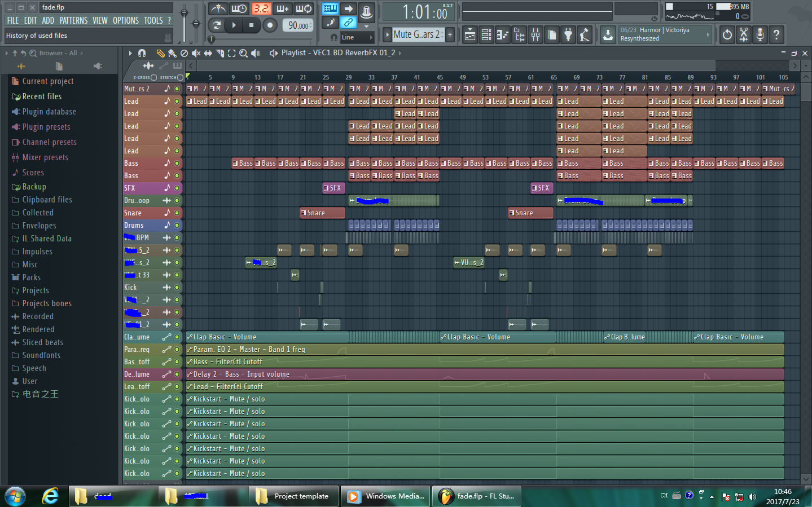
Task: Click the main volume slider
Action: click(x=184, y=12)
